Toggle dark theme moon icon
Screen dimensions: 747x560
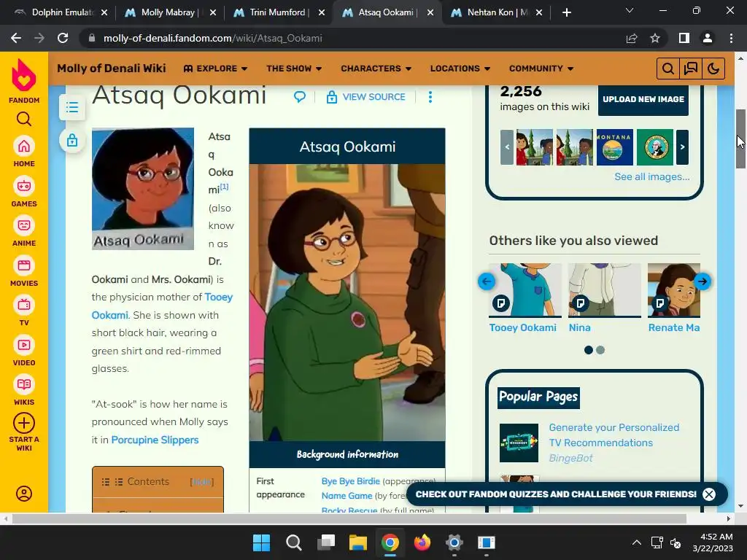pyautogui.click(x=713, y=69)
